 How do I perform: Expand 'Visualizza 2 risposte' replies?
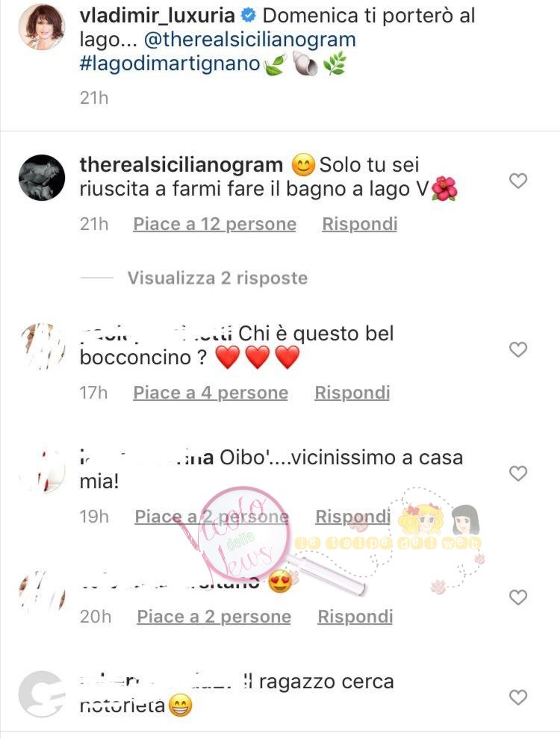[x=217, y=278]
